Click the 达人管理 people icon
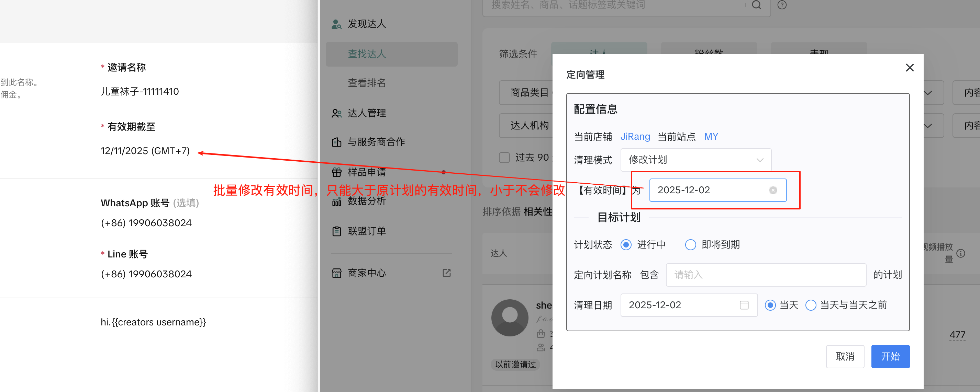 pos(336,113)
